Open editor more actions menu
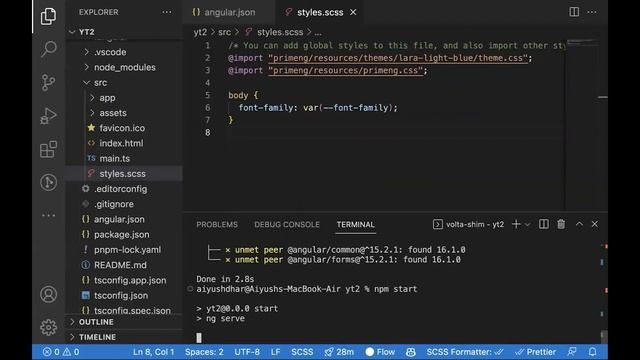This screenshot has width=640, height=360. [x=592, y=12]
